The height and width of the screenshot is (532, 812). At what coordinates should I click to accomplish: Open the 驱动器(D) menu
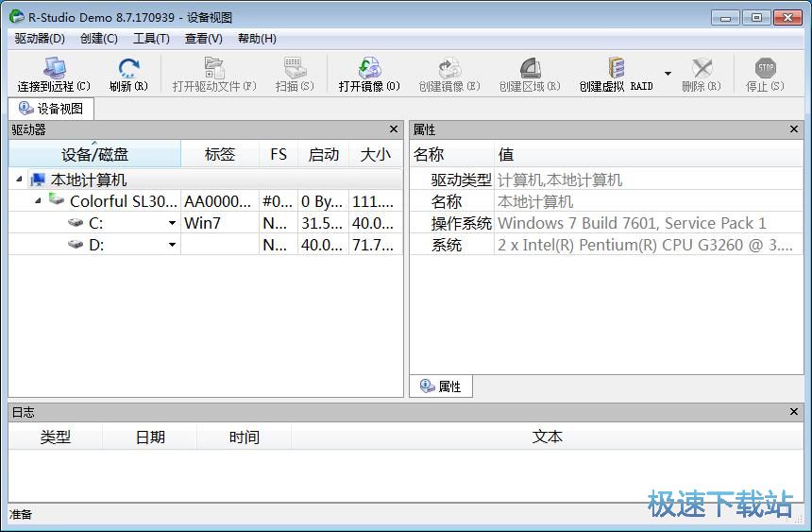click(x=40, y=39)
